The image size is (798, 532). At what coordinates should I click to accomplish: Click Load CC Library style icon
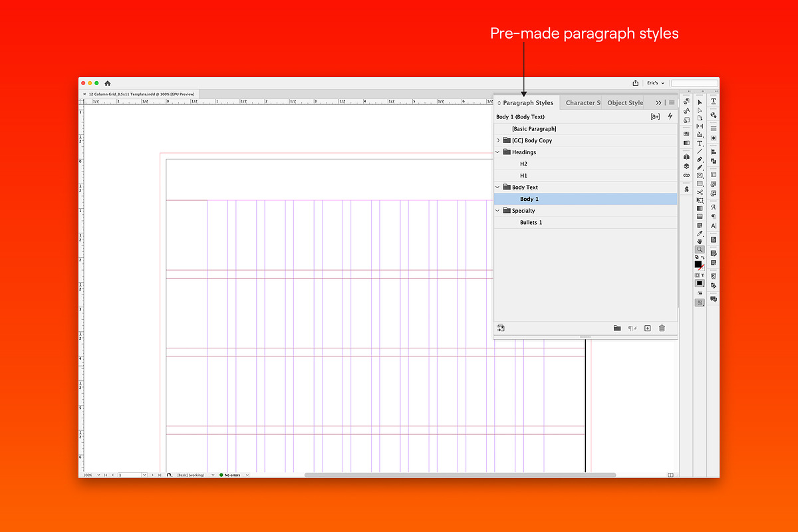[501, 328]
